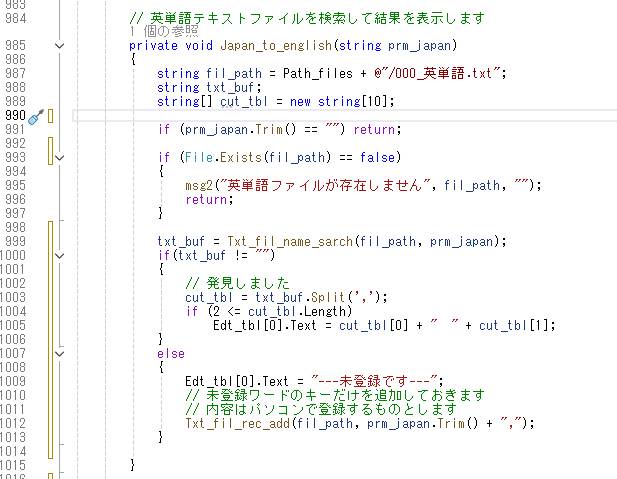Screen dimensions: 617x479
Task: Click the screwdriver quick actions icon
Action: click(x=34, y=116)
